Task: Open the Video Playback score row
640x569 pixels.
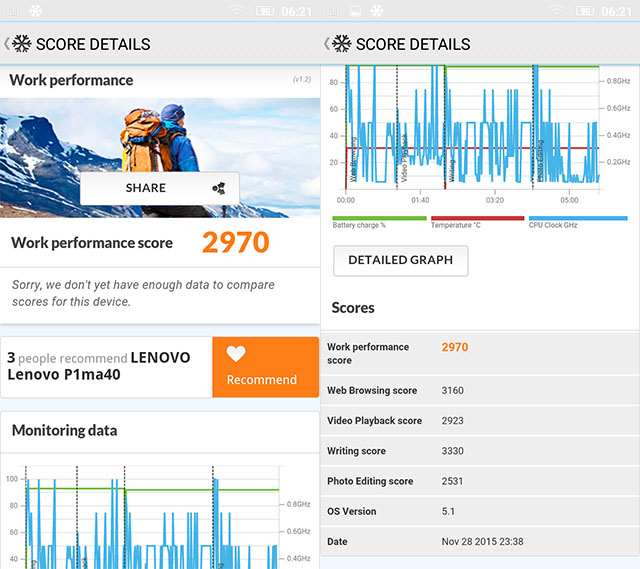Action: pos(480,421)
